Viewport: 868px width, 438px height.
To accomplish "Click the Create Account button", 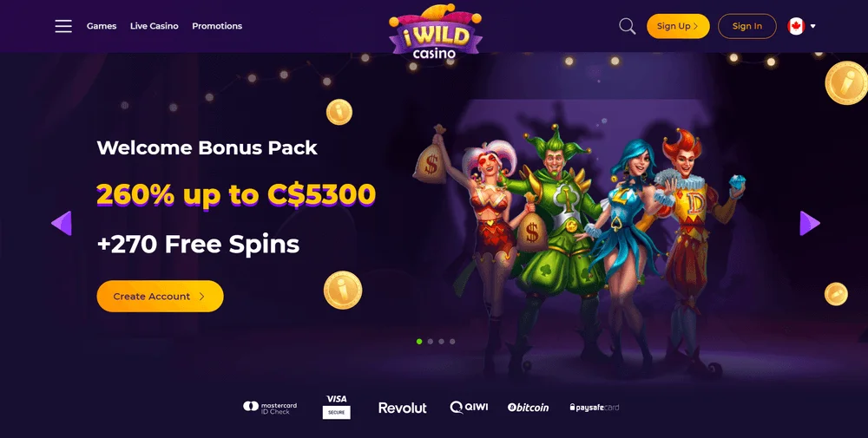I will point(160,297).
